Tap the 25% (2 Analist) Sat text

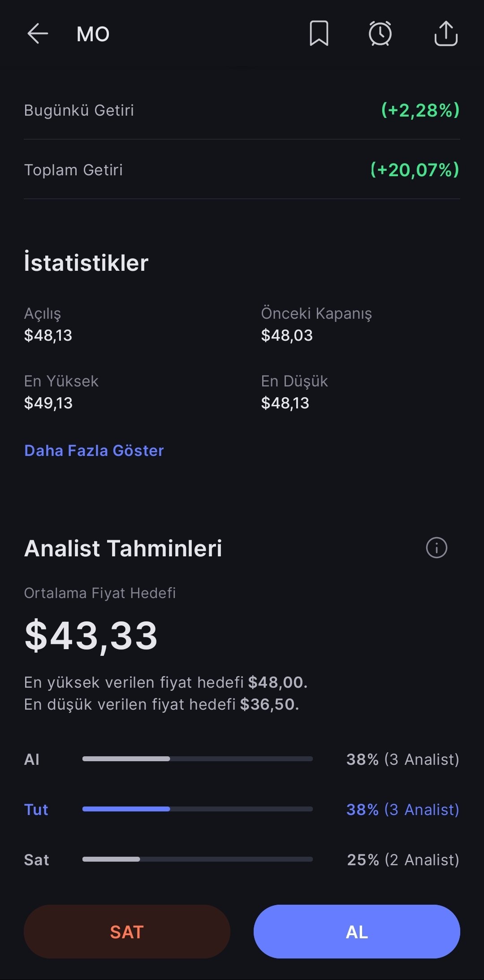click(x=402, y=860)
